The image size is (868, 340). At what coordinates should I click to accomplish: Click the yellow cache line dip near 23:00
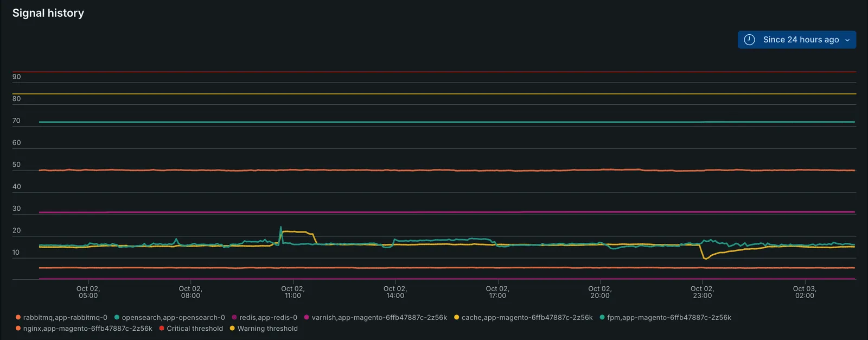705,259
